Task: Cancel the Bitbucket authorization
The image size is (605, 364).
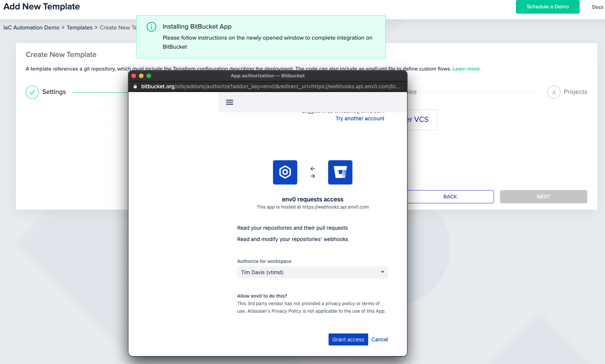Action: coord(380,339)
